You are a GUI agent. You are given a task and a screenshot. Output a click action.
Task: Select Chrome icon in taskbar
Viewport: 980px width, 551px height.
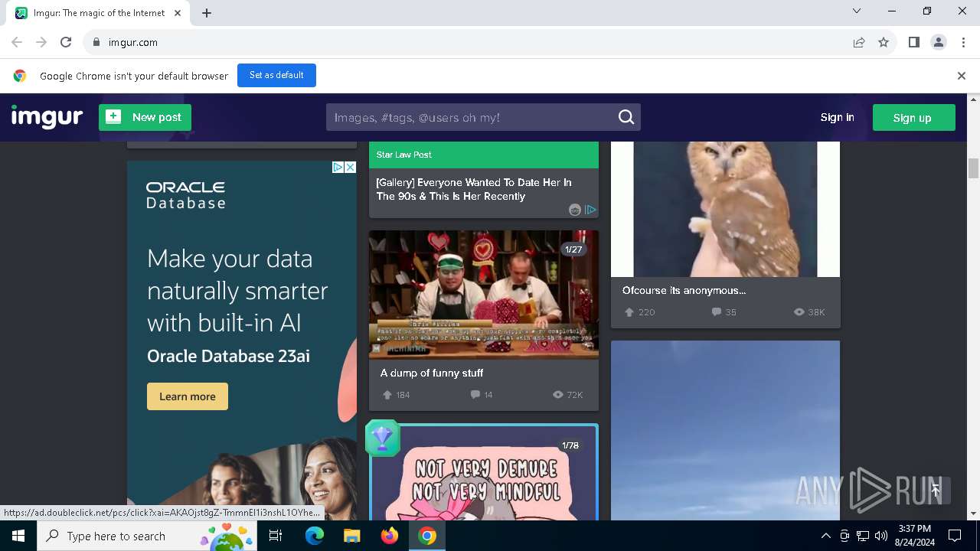[427, 536]
